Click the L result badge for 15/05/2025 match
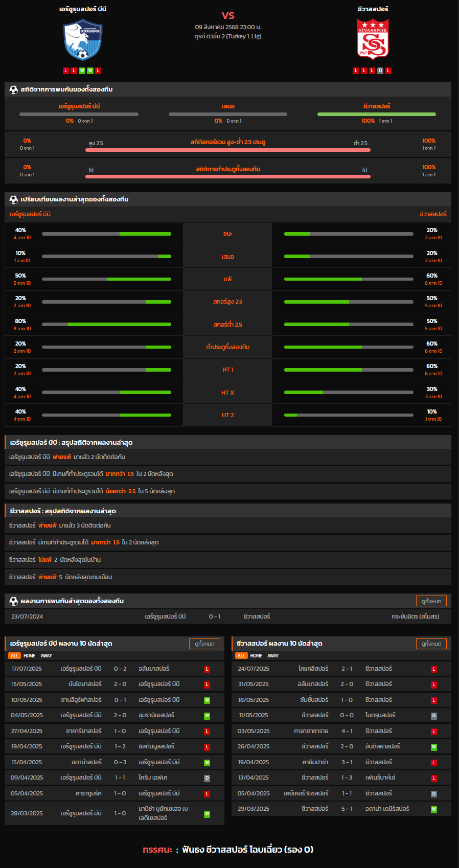This screenshot has height=868, width=459. [x=207, y=684]
